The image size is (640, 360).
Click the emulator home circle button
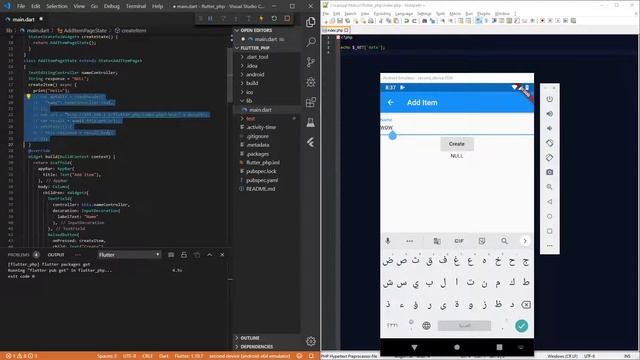pyautogui.click(x=549, y=216)
